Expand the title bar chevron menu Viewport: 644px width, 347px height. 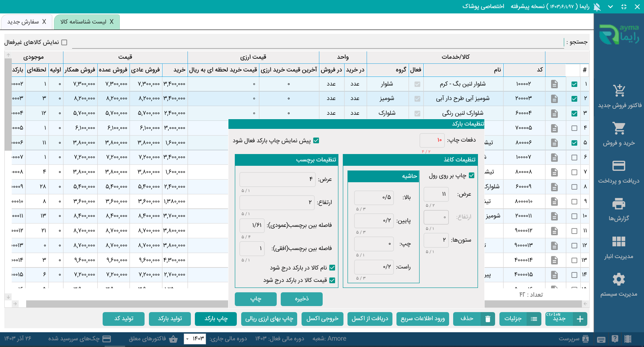point(610,7)
